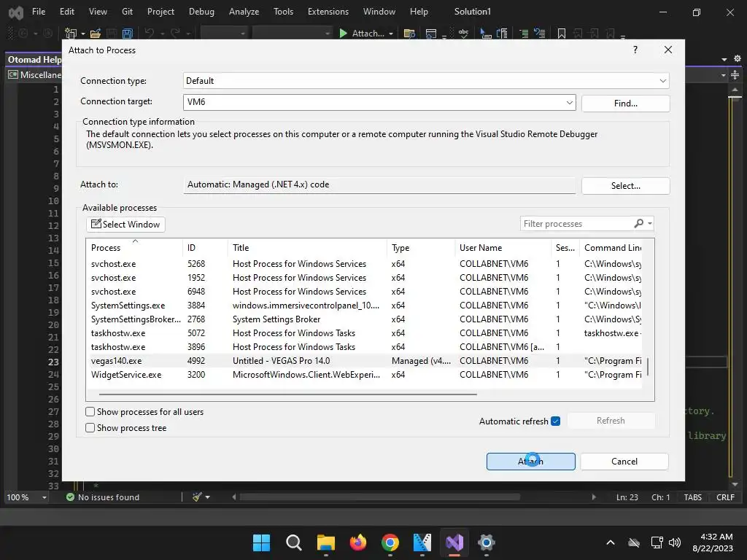Viewport: 747px width, 560px height.
Task: Click the Select Window button
Action: [125, 225]
